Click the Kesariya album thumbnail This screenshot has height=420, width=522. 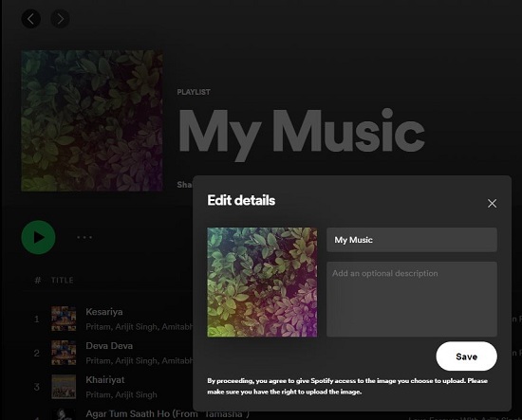click(64, 319)
